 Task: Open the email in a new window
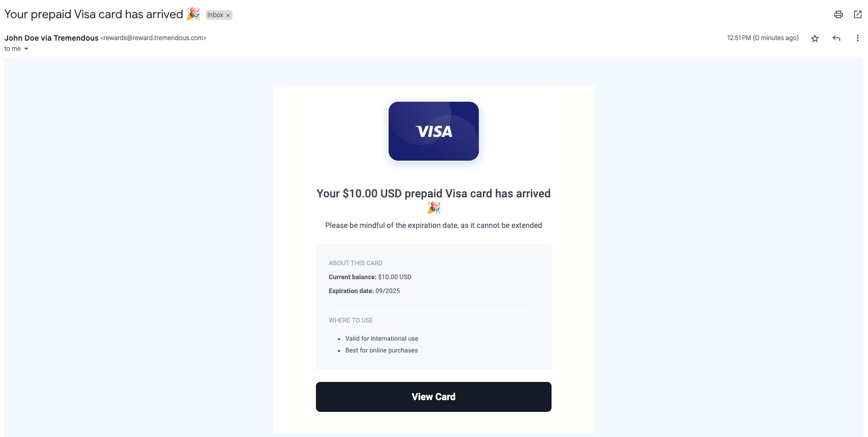click(x=857, y=15)
